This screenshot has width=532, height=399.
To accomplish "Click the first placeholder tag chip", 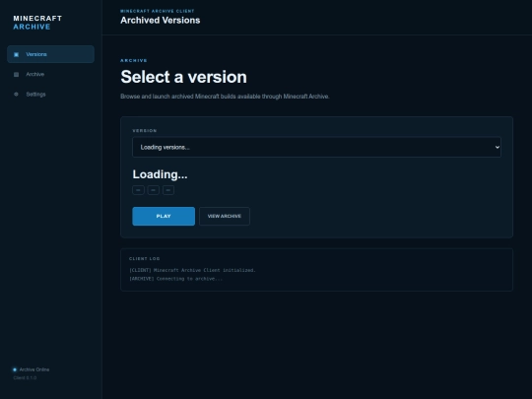I will click(x=138, y=190).
